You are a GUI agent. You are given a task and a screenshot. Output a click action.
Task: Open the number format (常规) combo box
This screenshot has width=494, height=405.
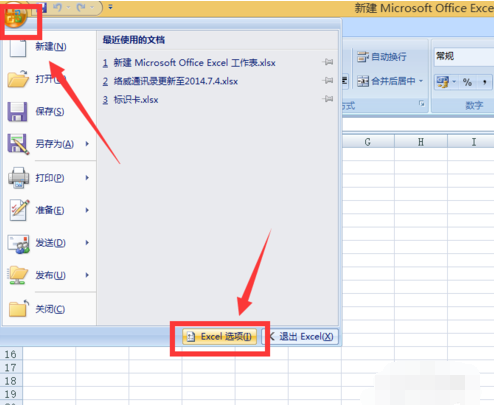point(464,56)
